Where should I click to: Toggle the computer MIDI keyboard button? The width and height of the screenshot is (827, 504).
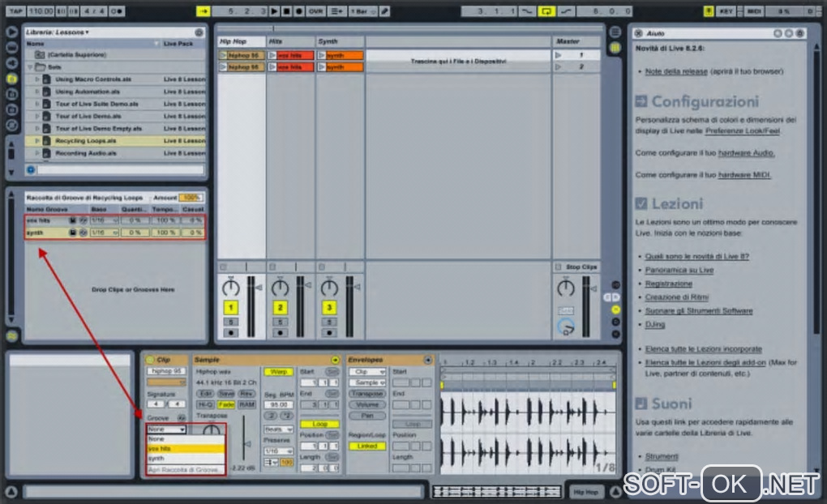(709, 11)
